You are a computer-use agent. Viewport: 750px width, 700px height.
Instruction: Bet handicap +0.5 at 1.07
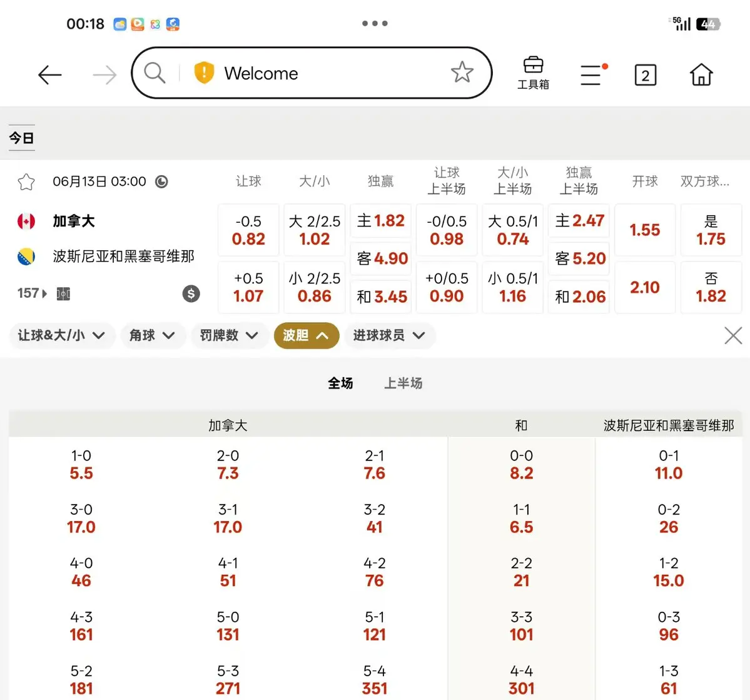(x=248, y=287)
